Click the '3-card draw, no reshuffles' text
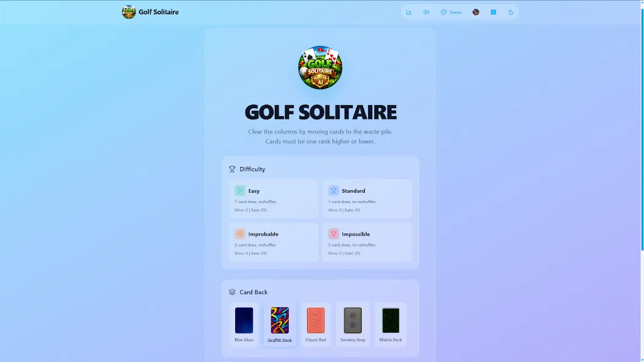Viewport: 644px width, 362px height. pyautogui.click(x=351, y=245)
